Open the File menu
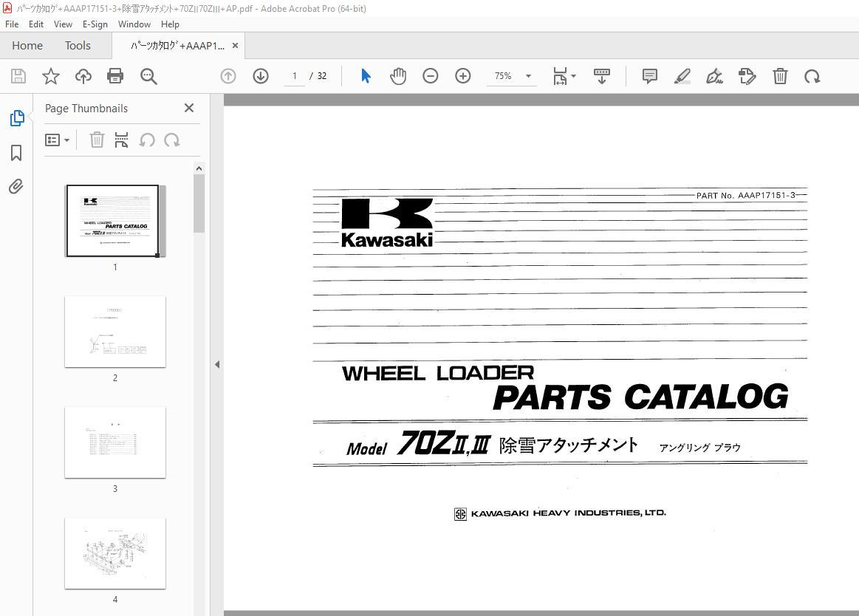Screen dimensions: 859x616 point(12,24)
